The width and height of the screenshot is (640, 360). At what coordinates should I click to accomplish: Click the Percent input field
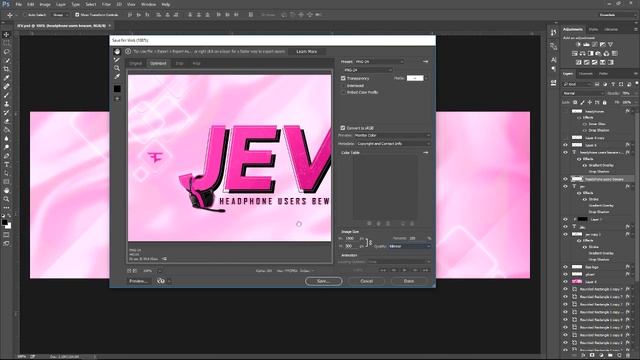coord(416,238)
